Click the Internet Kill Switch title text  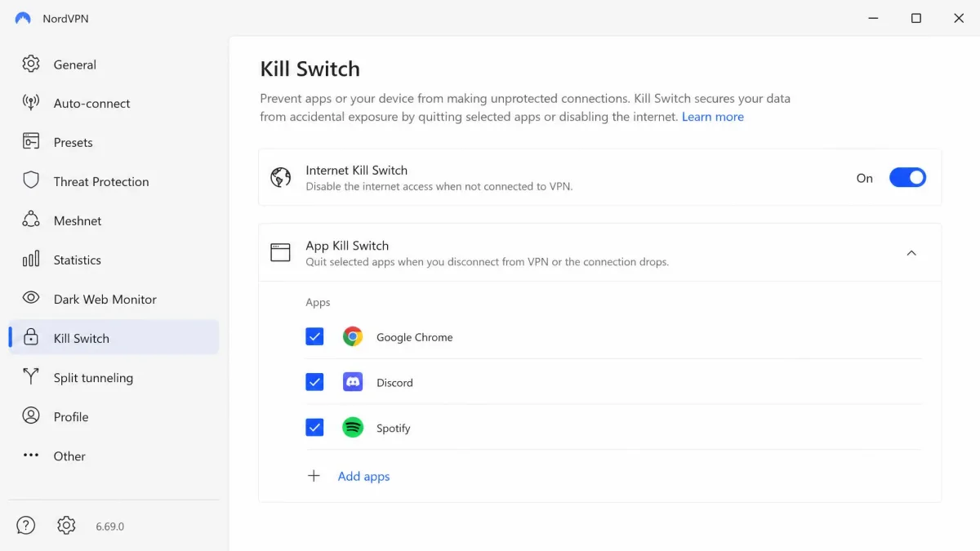pyautogui.click(x=356, y=170)
